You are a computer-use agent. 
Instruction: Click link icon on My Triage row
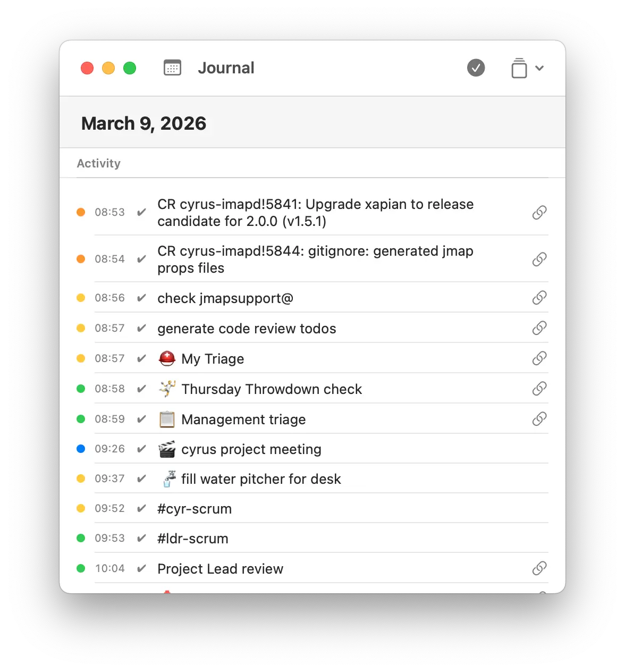coord(539,358)
